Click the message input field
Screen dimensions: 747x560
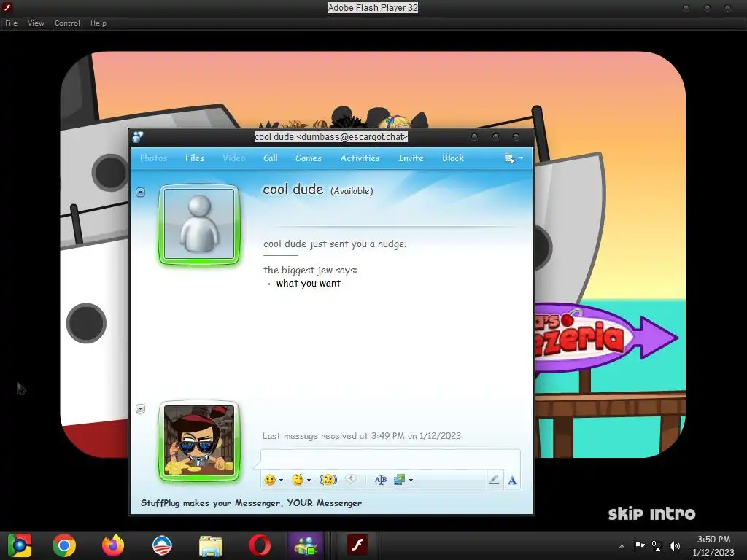pyautogui.click(x=390, y=459)
